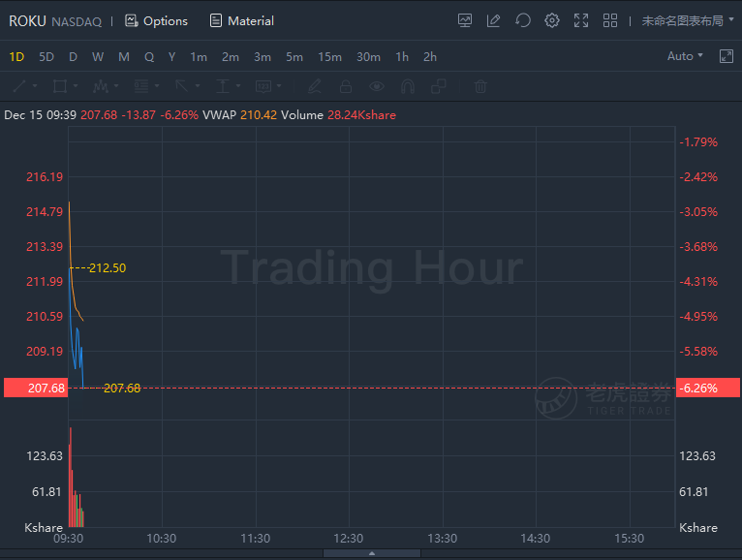Click the Material document icon

point(216,20)
